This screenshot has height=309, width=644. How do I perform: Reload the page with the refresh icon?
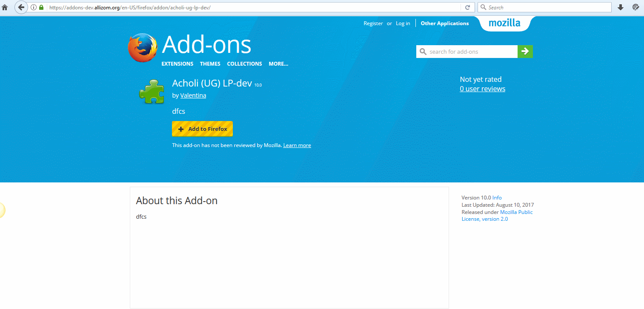point(468,7)
